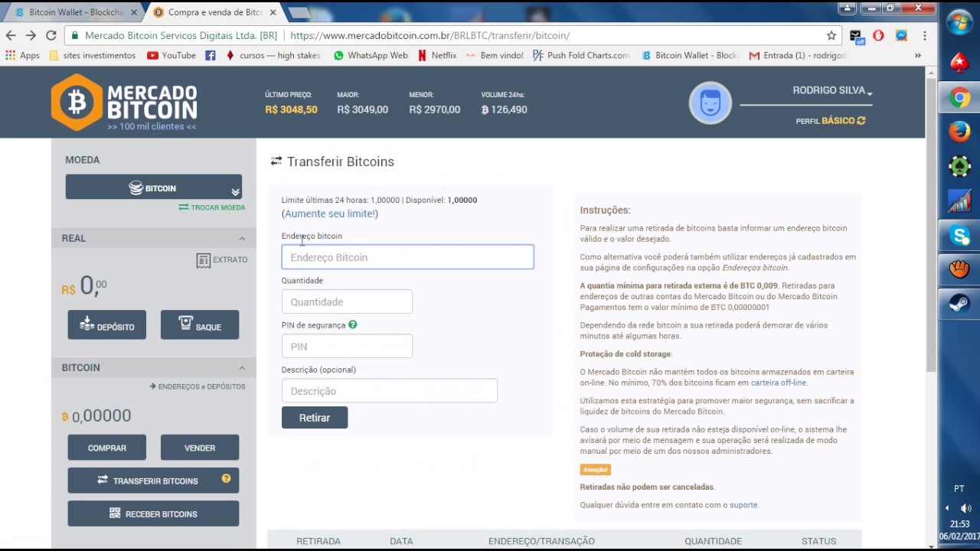Click the Windows Start button

959,22
